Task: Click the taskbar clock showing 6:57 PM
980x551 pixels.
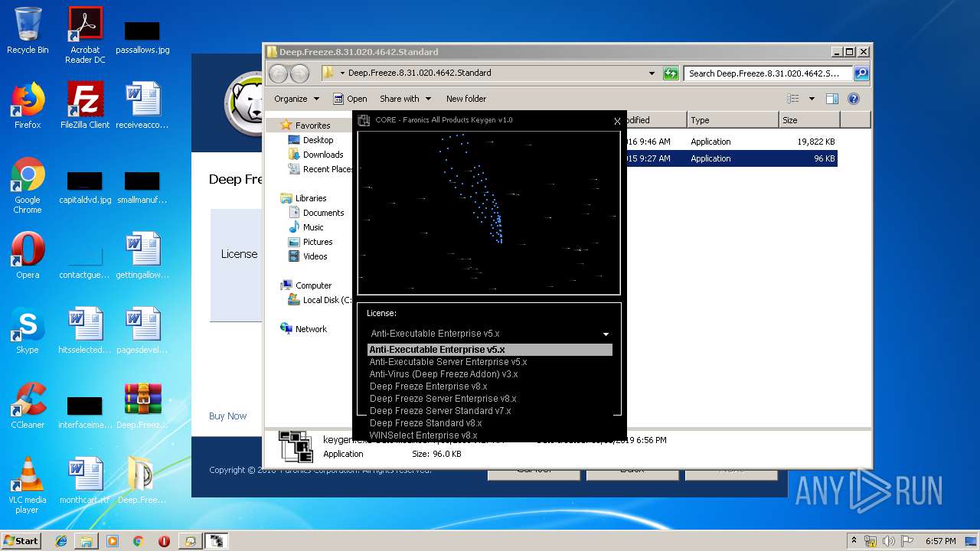Action: [x=940, y=541]
